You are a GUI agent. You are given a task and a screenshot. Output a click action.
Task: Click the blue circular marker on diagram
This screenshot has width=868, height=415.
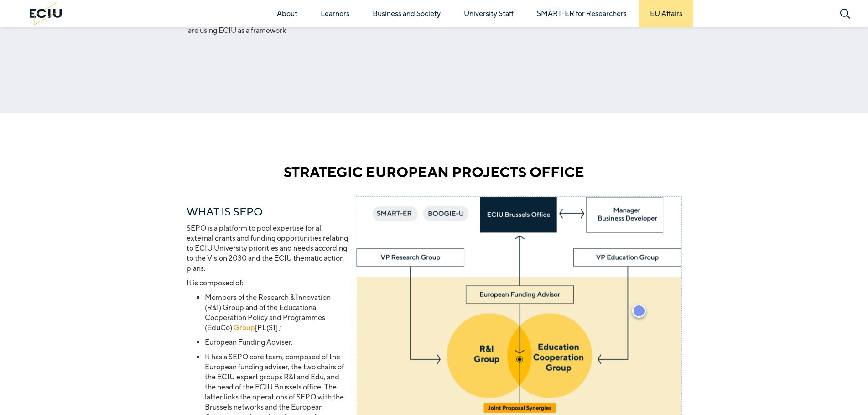(x=639, y=311)
